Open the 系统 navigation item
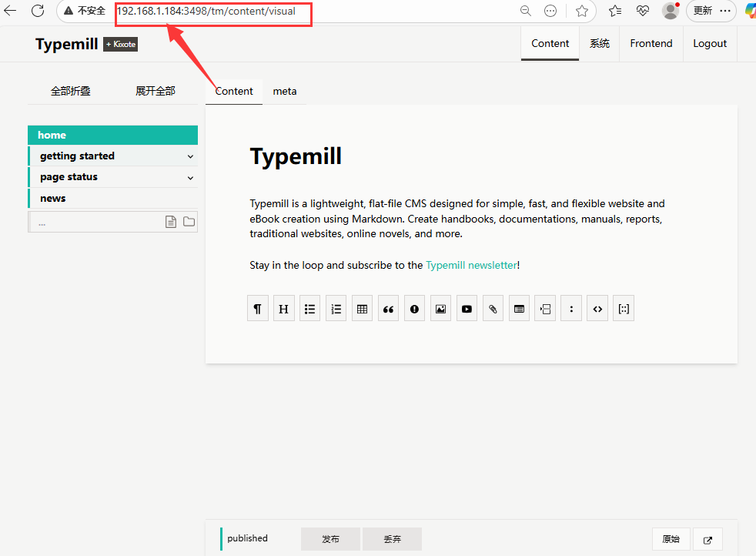This screenshot has height=556, width=756. coord(599,43)
